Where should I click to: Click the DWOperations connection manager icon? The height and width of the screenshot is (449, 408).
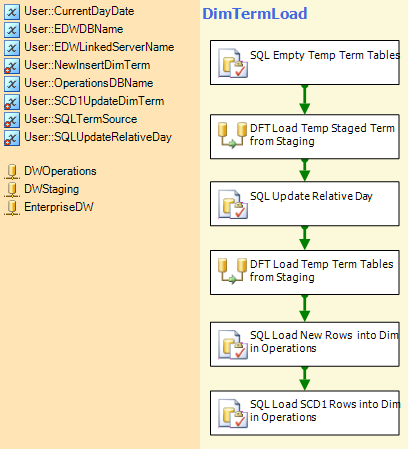[12, 171]
